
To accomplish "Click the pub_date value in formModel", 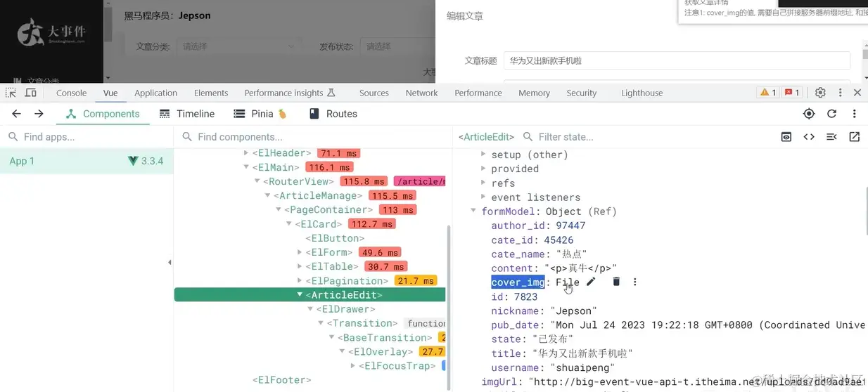I will point(706,325).
